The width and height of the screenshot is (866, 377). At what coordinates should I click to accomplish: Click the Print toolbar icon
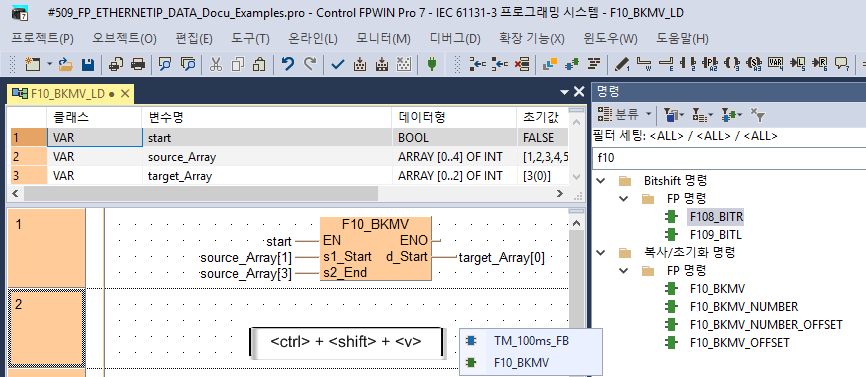pos(138,64)
